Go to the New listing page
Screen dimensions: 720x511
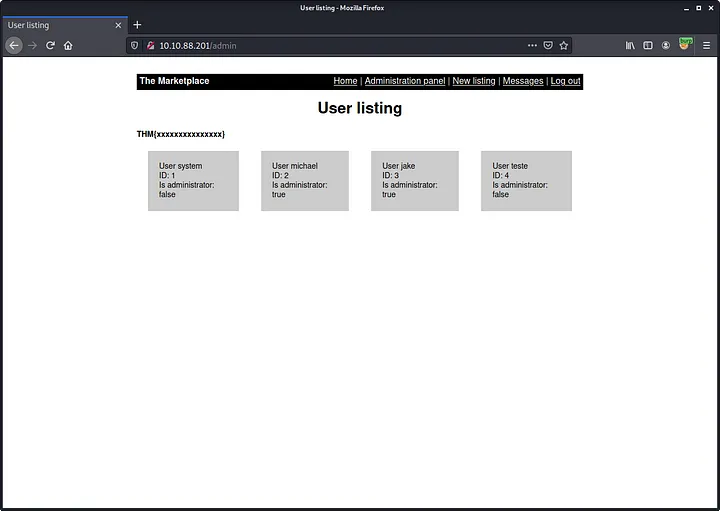[x=474, y=81]
